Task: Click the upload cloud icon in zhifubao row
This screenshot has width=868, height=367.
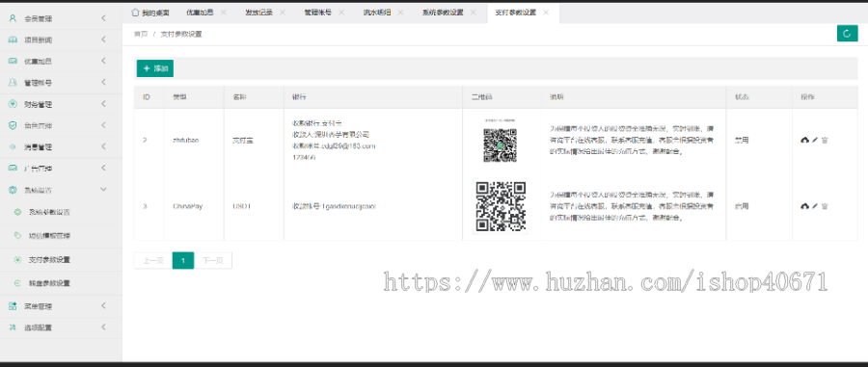Action: [x=805, y=141]
